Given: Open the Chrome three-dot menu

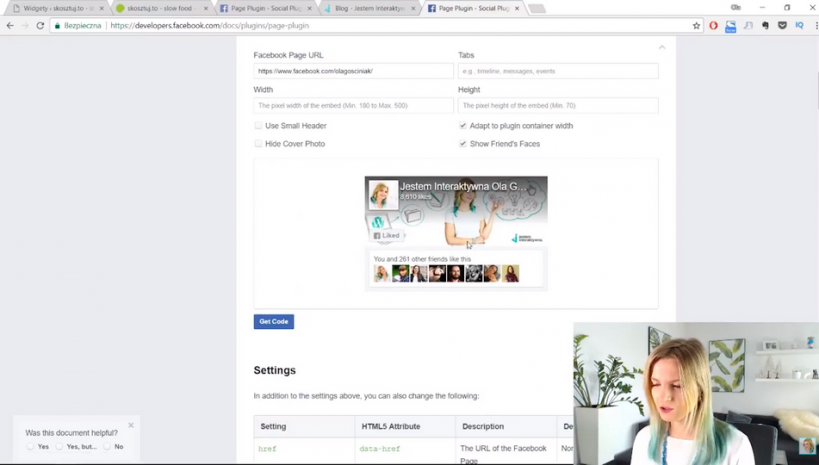Looking at the screenshot, I should [816, 26].
